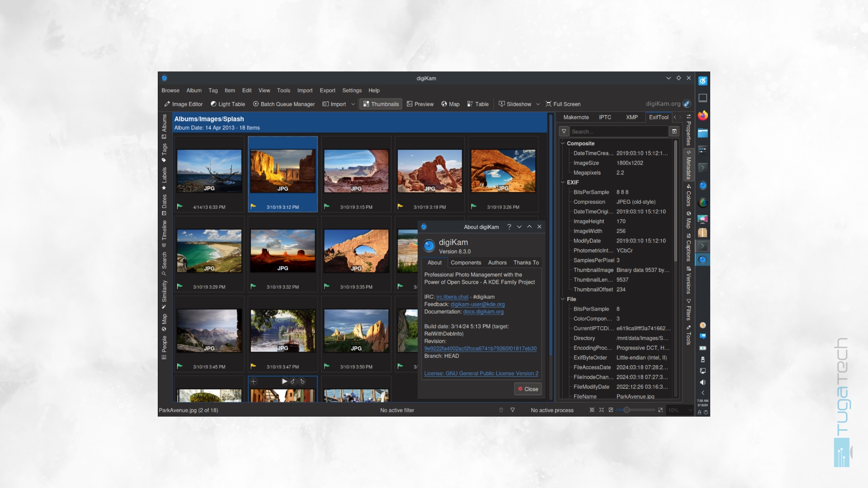868x488 pixels.
Task: Open the Light Table
Action: tap(227, 104)
